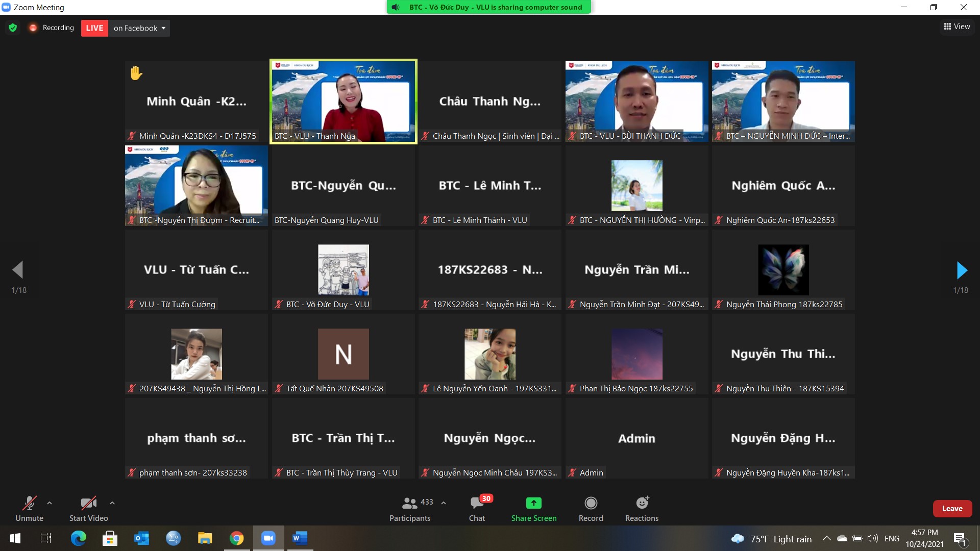Viewport: 980px width, 551px height.
Task: Open Google Chrome from taskbar
Action: (x=236, y=538)
